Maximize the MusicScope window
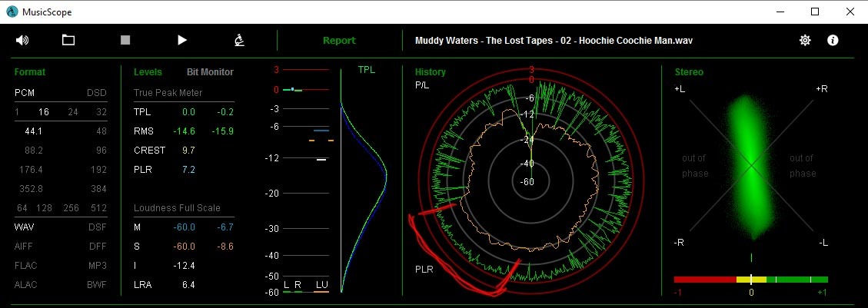 tap(815, 12)
